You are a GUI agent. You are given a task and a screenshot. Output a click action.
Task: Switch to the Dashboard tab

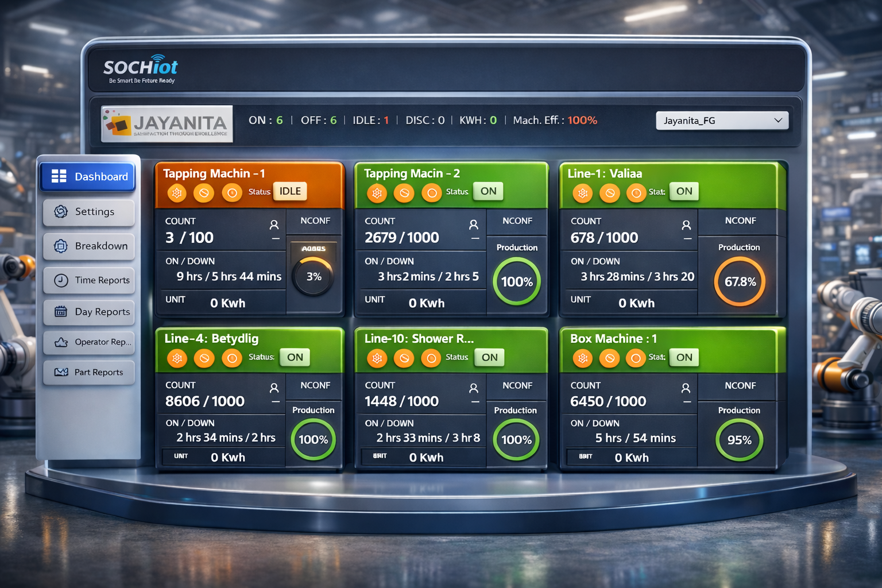coord(87,176)
